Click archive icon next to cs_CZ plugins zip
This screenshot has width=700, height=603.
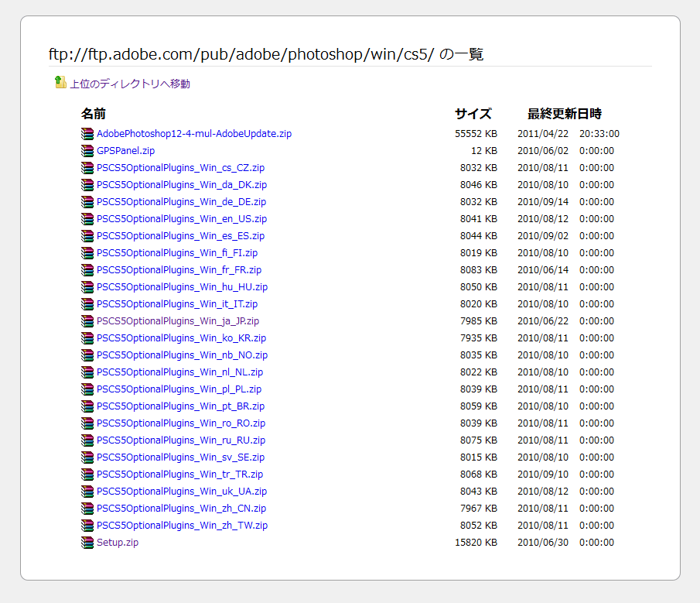click(87, 167)
